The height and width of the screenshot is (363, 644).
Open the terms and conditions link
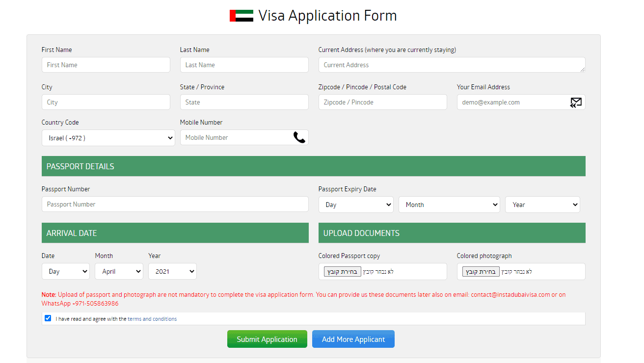(x=152, y=319)
